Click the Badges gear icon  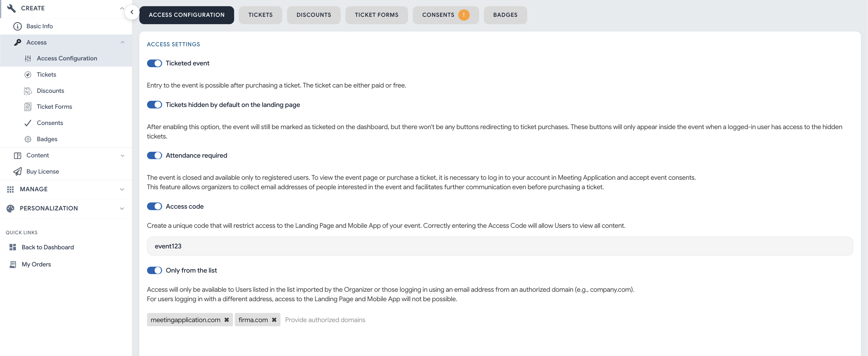coord(28,139)
